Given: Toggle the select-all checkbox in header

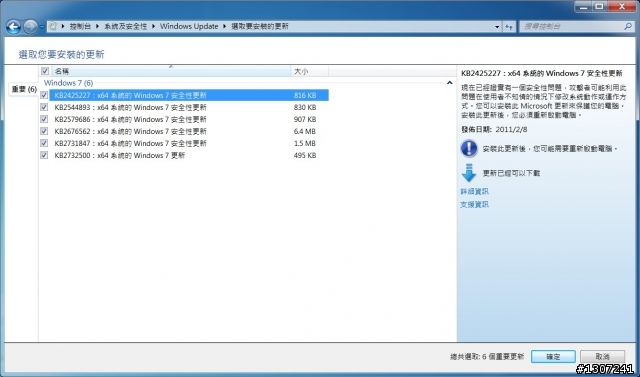Looking at the screenshot, I should [45, 71].
